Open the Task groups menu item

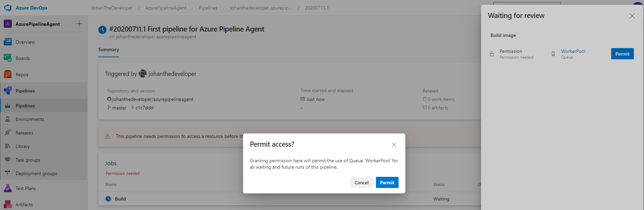point(28,160)
